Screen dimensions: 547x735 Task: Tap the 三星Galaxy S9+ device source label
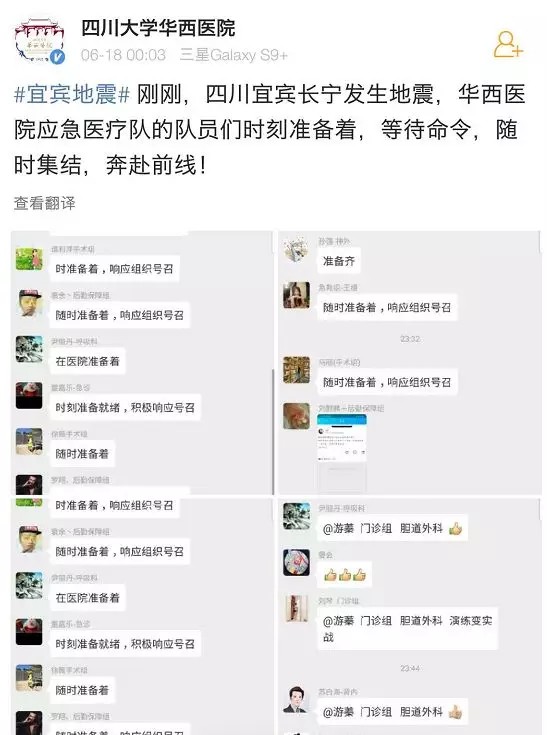tap(233, 55)
